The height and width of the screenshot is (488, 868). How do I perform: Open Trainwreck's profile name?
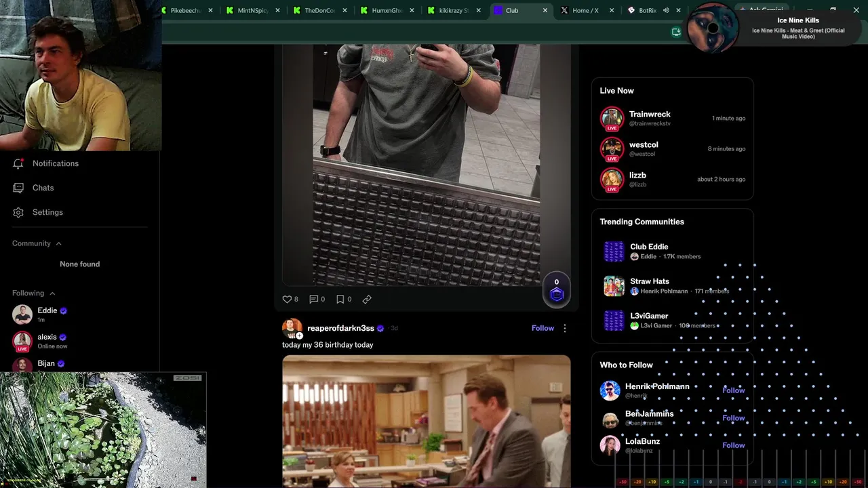(650, 114)
